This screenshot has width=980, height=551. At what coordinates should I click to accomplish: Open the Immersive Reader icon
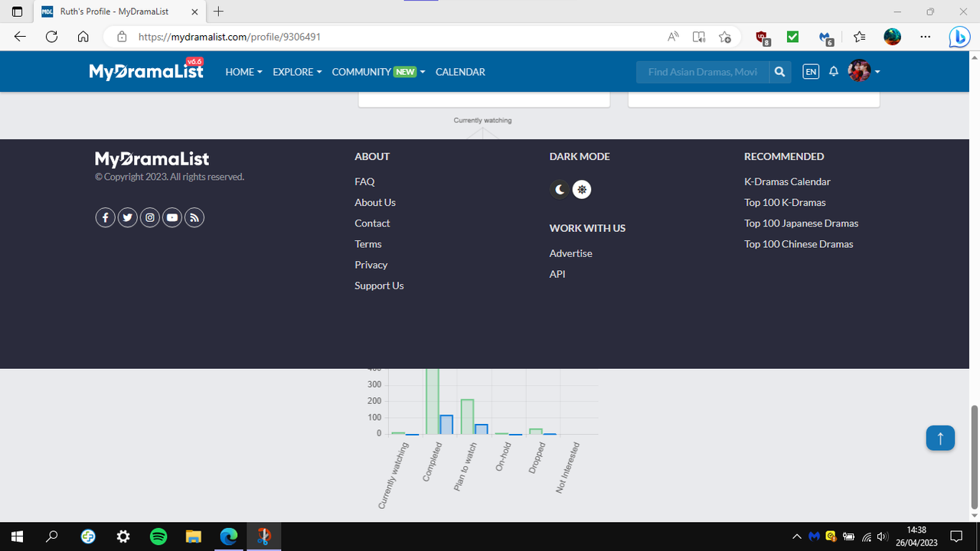point(699,37)
